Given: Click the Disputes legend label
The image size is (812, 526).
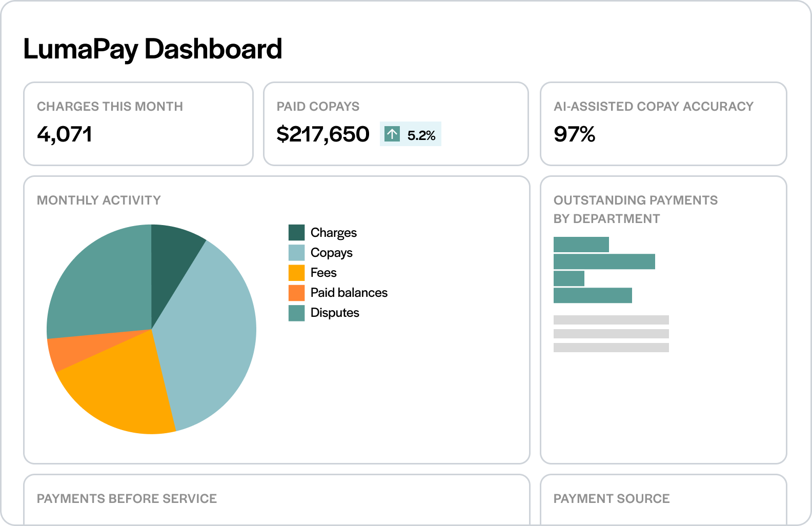Looking at the screenshot, I should (335, 313).
